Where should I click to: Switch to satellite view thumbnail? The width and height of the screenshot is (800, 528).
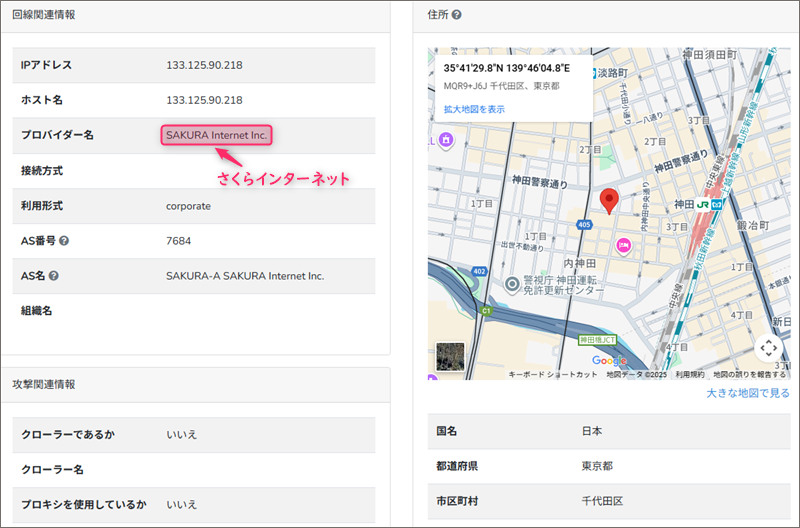pyautogui.click(x=450, y=357)
